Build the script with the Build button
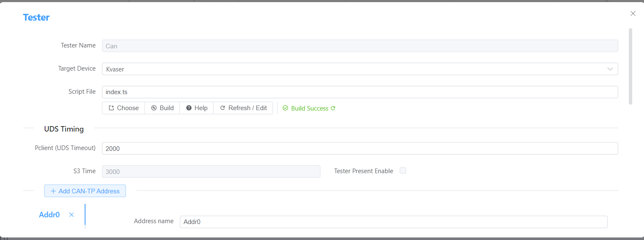The width and height of the screenshot is (644, 240). [162, 108]
